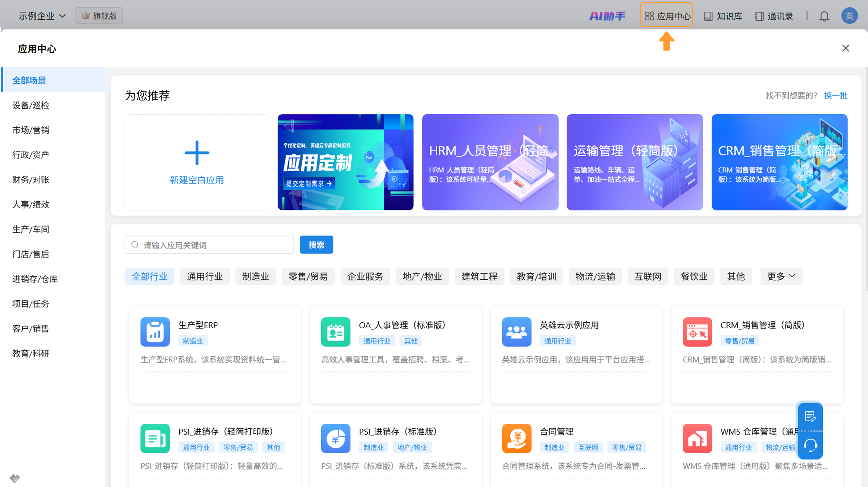Click the user avatar 英 icon
Viewport: 868px width, 487px height.
(x=849, y=16)
